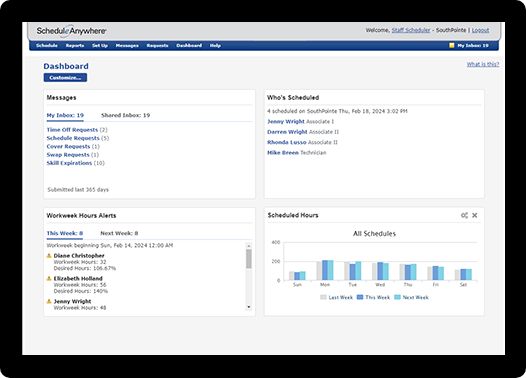Click All Schedules chart title
The image size is (526, 378).
pyautogui.click(x=374, y=234)
